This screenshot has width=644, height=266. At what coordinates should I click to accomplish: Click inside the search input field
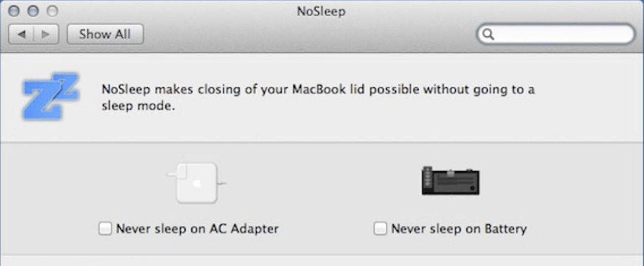tap(561, 35)
